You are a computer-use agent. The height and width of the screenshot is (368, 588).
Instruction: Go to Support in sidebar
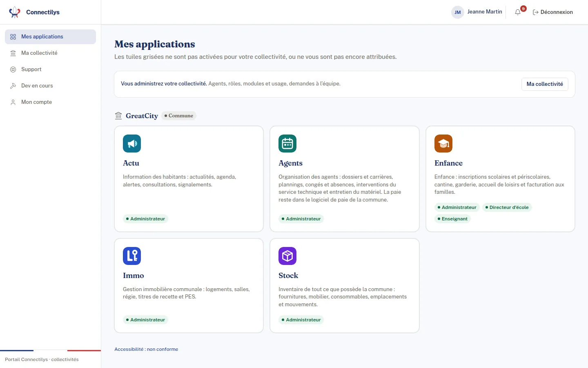[x=50, y=70]
